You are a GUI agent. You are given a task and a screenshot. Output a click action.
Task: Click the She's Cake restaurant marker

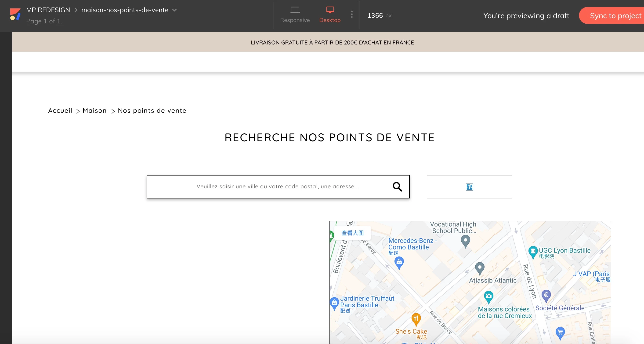tap(416, 319)
